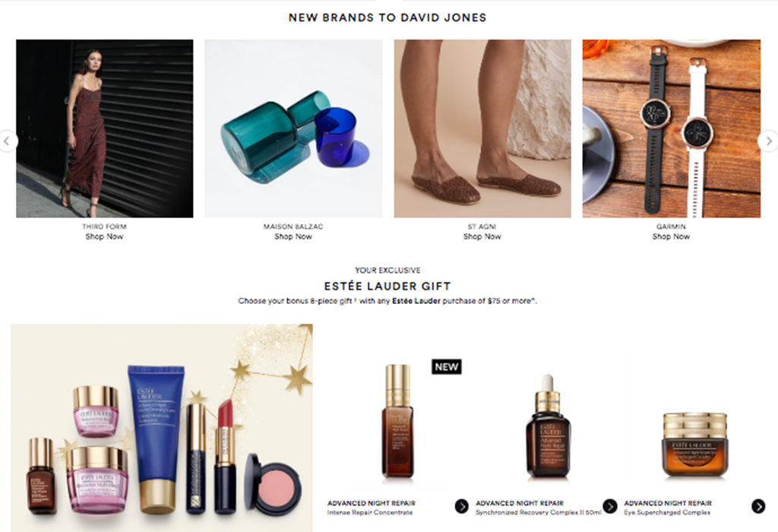
Task: Click arrow icon beside Intense Repair Concentrate
Action: coord(461,506)
